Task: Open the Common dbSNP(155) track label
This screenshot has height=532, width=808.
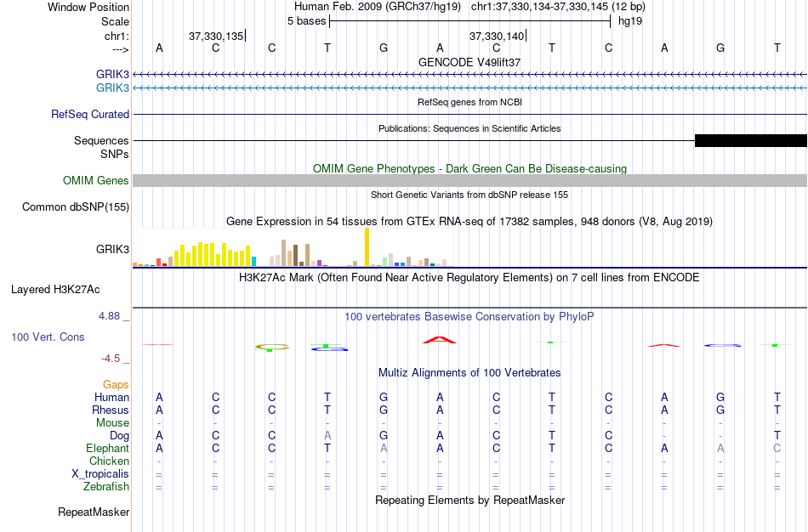Action: pyautogui.click(x=76, y=207)
